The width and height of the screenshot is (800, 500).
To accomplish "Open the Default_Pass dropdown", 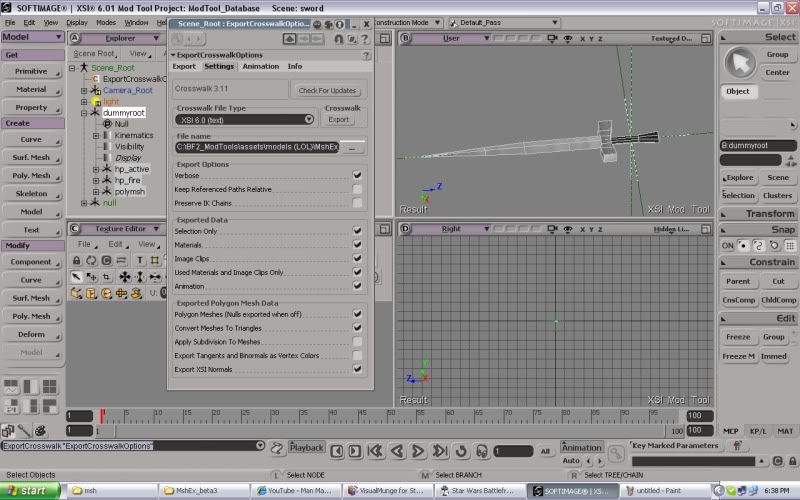I will click(x=504, y=22).
